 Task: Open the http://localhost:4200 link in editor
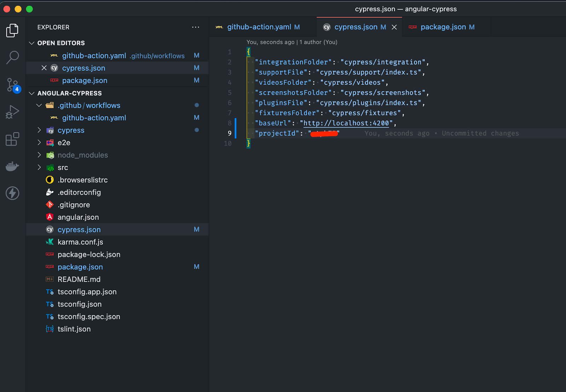(346, 123)
